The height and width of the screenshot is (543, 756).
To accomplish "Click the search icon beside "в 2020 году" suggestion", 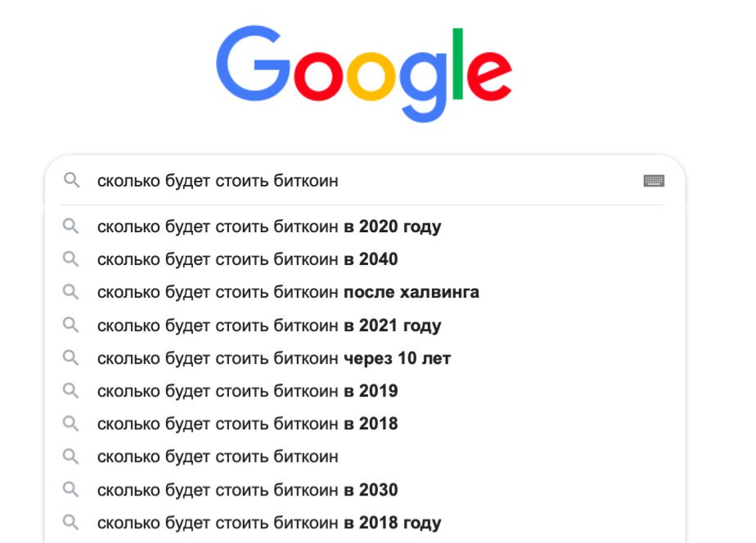I will tap(71, 226).
